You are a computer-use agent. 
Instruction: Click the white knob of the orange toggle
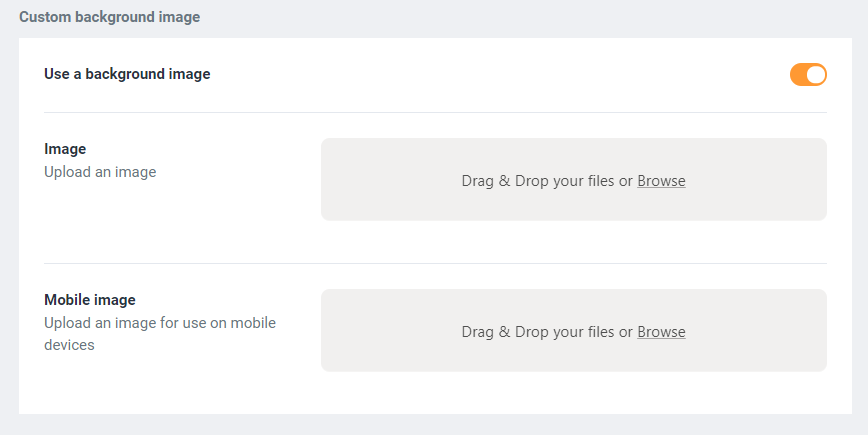(816, 75)
